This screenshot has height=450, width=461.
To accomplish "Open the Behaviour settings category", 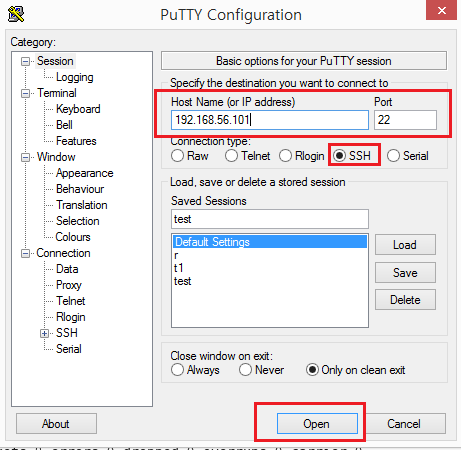I will tap(80, 189).
